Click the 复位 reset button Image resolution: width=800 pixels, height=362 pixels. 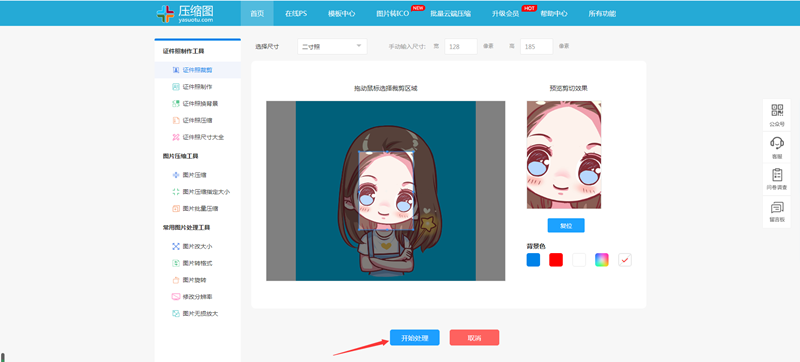coord(566,225)
